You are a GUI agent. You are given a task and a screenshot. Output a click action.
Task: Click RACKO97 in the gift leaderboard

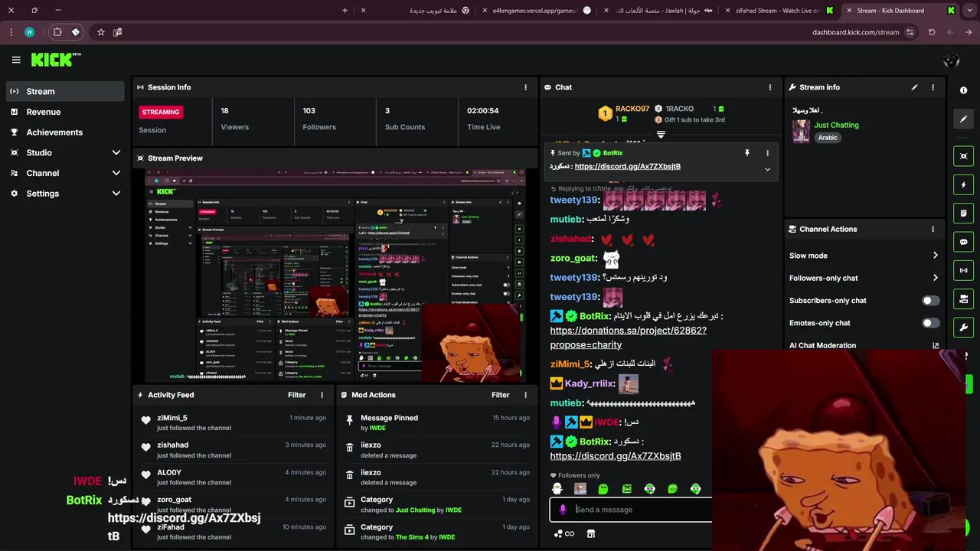point(632,109)
